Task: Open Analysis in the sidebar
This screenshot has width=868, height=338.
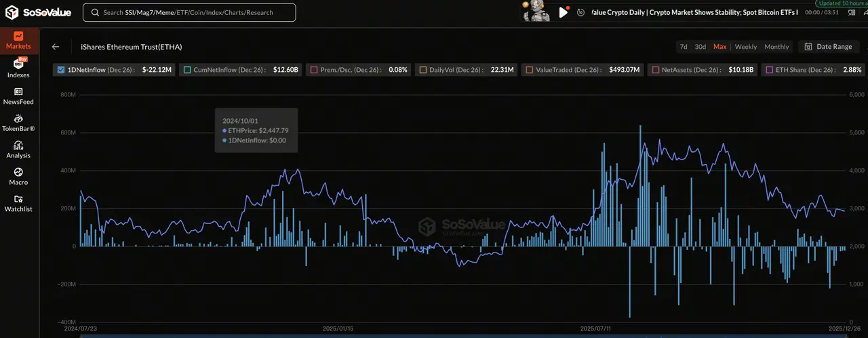Action: [18, 149]
